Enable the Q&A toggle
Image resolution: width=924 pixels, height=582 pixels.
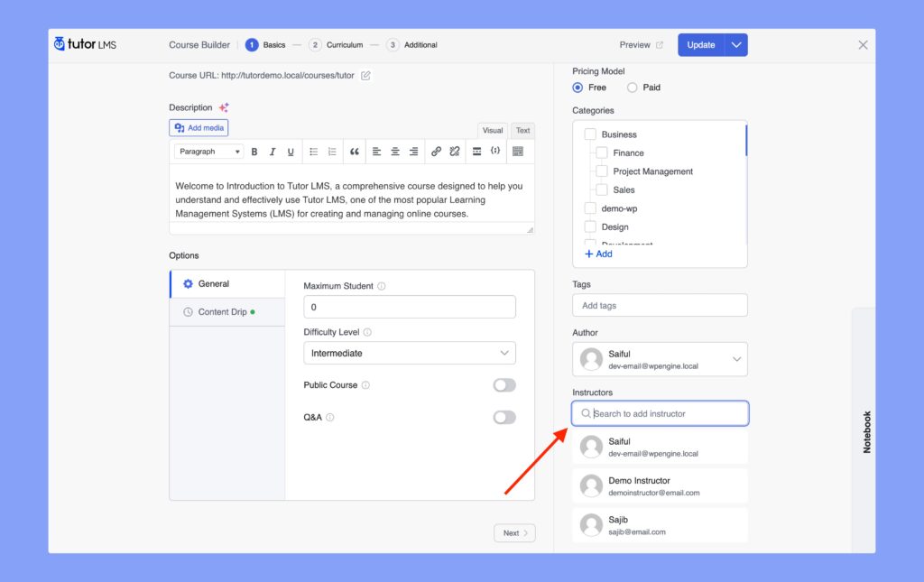pyautogui.click(x=504, y=418)
